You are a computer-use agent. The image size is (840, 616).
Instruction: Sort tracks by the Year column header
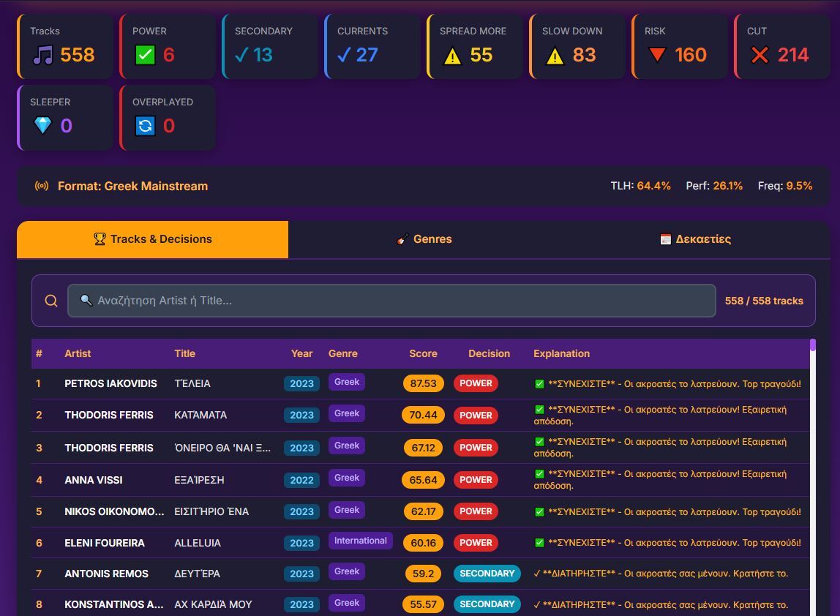[x=301, y=353]
